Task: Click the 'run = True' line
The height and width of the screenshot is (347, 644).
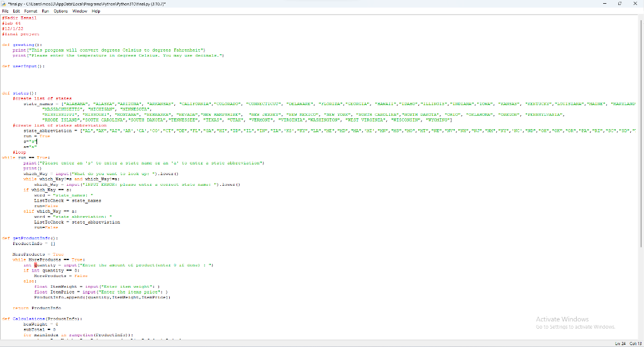Action: pos(36,136)
